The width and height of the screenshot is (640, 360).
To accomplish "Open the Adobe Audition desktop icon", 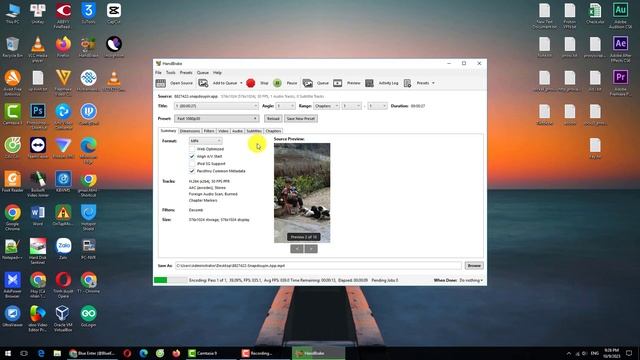I will tap(620, 11).
